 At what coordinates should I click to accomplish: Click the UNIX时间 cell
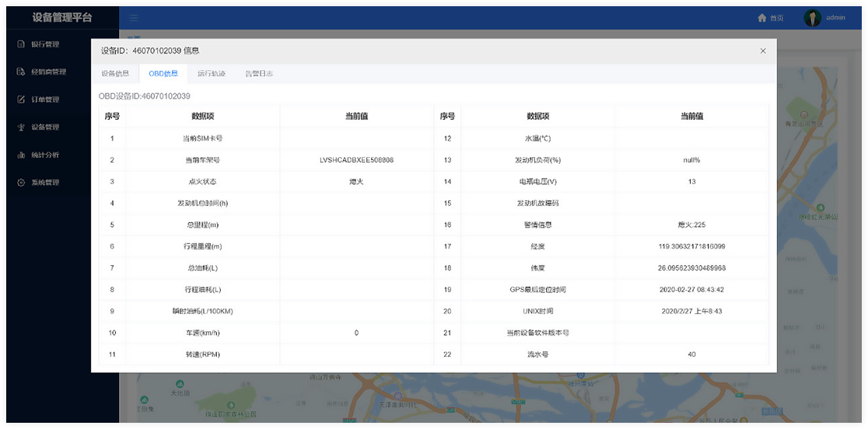tap(537, 311)
